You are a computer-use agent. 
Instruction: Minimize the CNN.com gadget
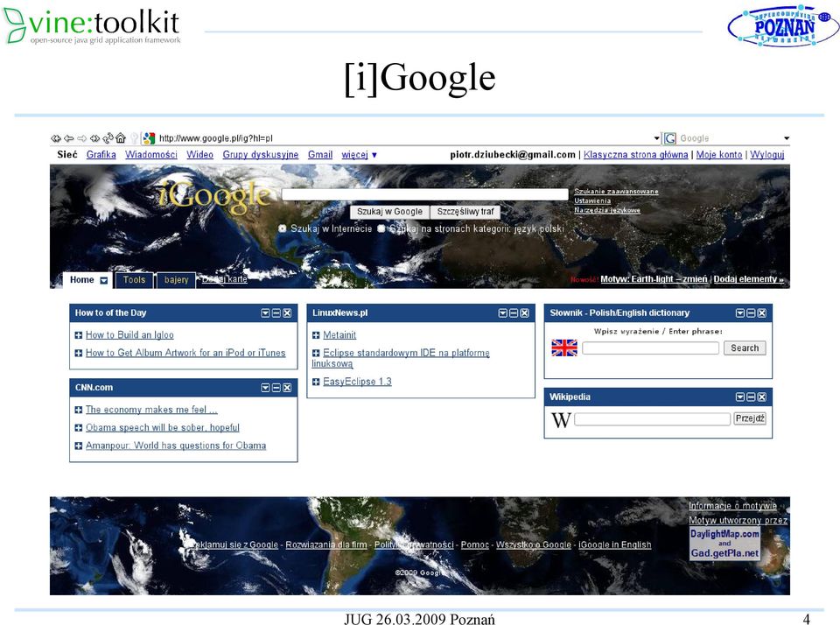click(276, 388)
